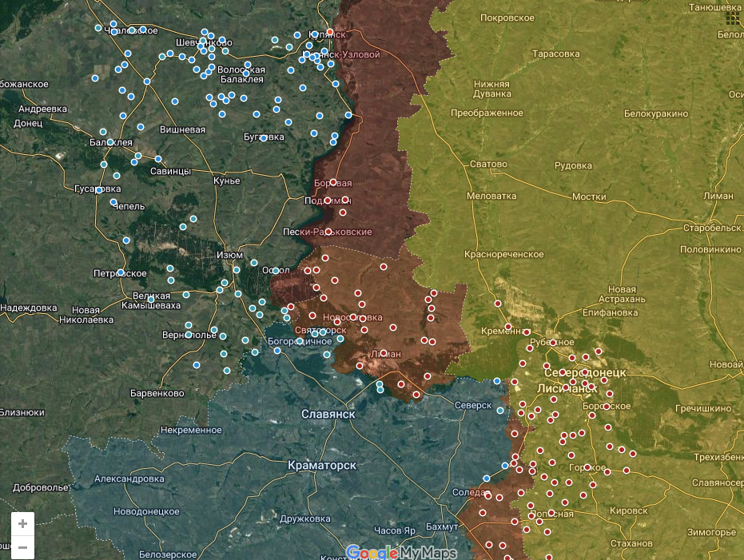Select the blue marker at Петровское

(121, 272)
